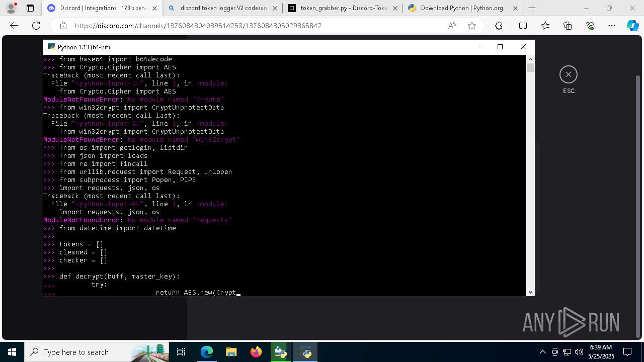Image resolution: width=644 pixels, height=362 pixels.
Task: Click the 'from re import findall' line
Action: (103, 164)
